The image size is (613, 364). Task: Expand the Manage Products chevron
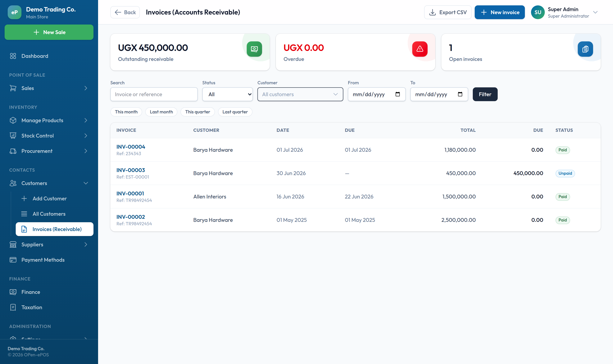pyautogui.click(x=86, y=120)
